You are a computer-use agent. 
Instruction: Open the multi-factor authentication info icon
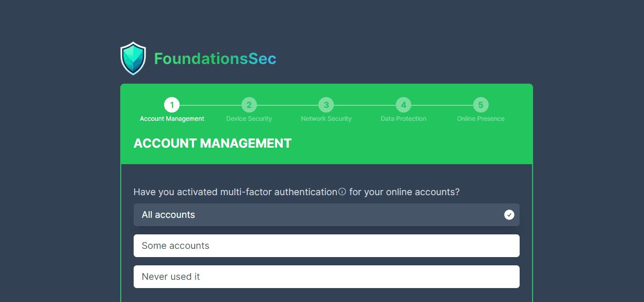coord(342,192)
